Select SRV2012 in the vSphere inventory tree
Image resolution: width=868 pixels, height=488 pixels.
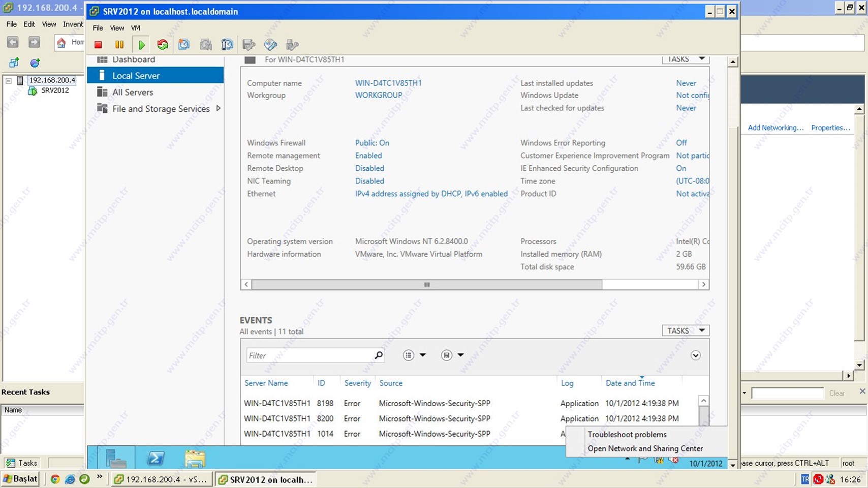click(x=55, y=90)
